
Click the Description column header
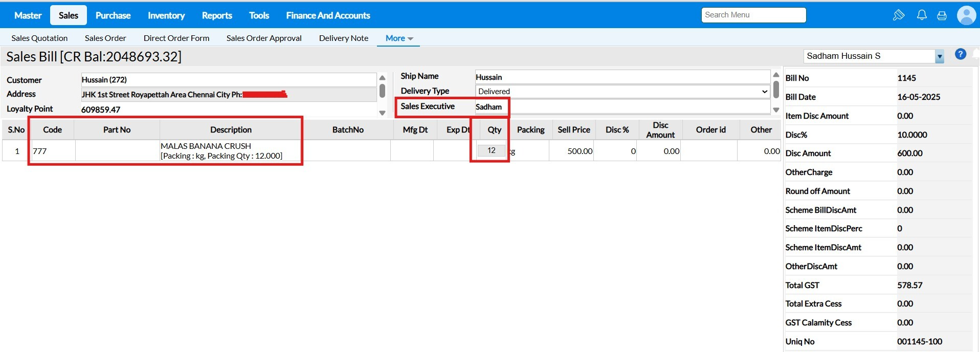231,130
